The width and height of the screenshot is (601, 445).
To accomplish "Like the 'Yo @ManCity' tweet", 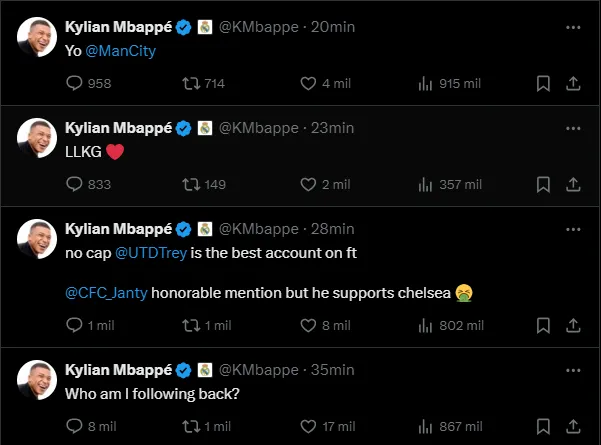I will coord(308,84).
